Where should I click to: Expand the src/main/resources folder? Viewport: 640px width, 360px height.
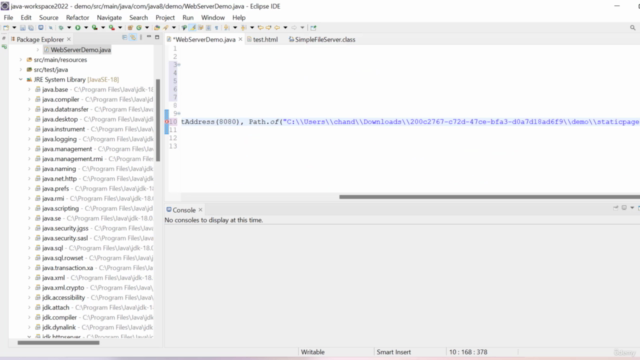click(x=21, y=60)
